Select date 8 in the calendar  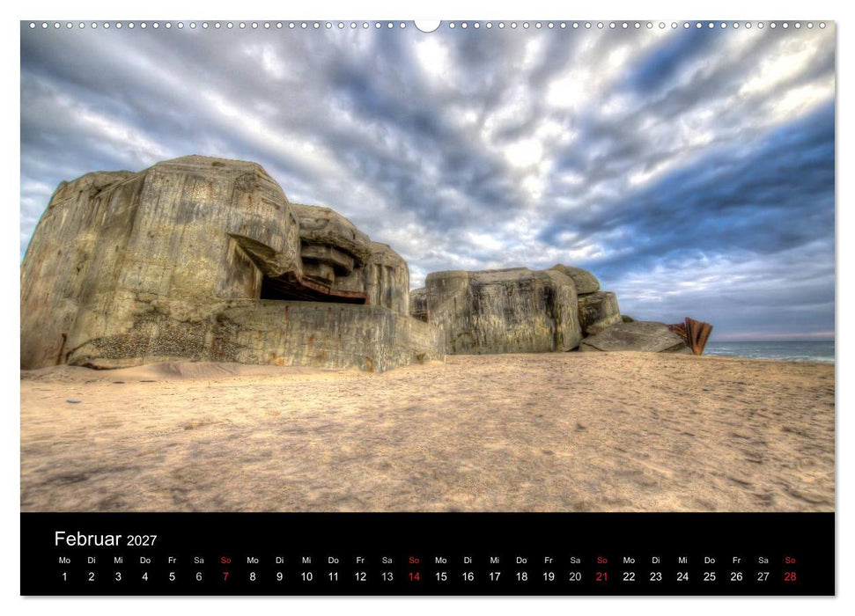click(x=253, y=576)
